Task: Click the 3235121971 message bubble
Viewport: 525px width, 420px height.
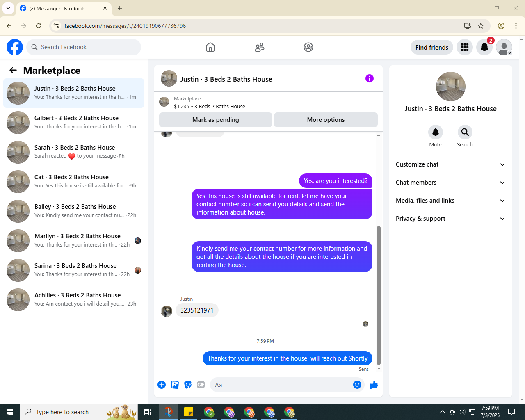Action: point(197,310)
